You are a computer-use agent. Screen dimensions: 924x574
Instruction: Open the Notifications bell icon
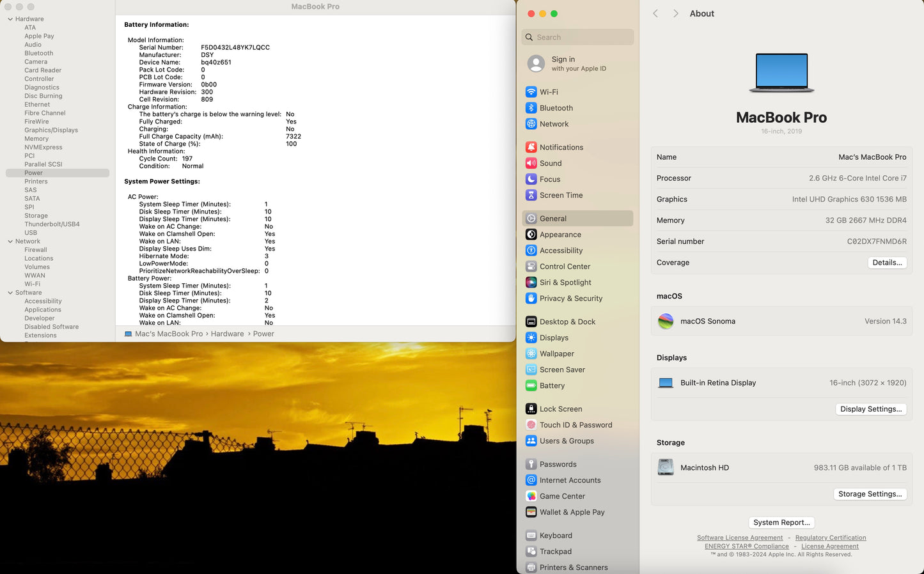(531, 147)
